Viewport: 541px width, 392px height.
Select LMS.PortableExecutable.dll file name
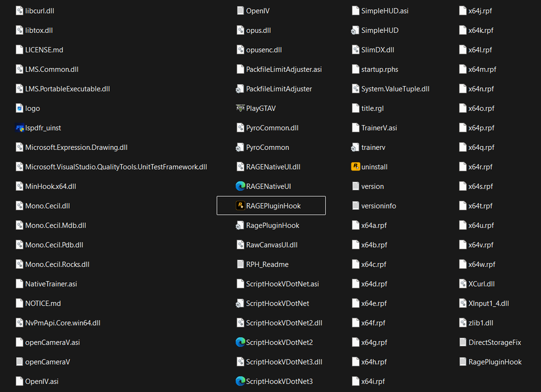[68, 89]
